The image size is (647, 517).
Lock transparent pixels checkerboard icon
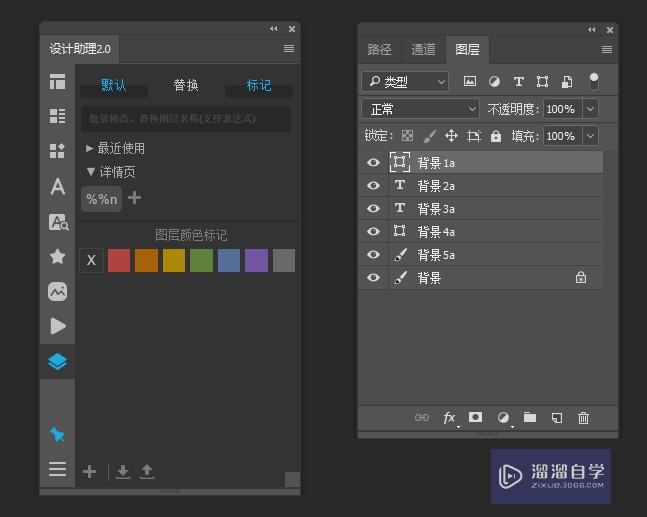point(408,136)
